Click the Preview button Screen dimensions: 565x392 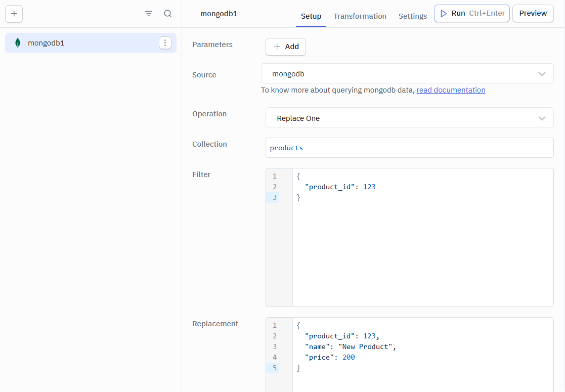(533, 14)
